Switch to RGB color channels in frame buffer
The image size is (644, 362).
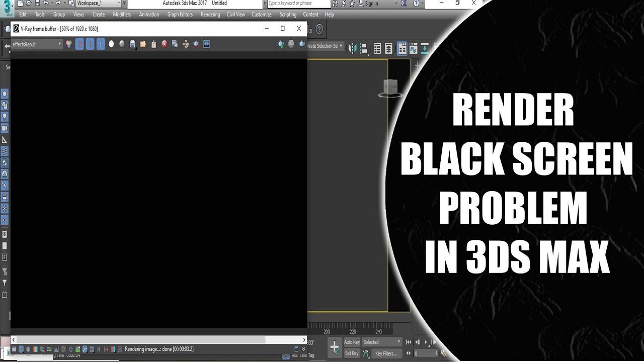click(x=69, y=44)
